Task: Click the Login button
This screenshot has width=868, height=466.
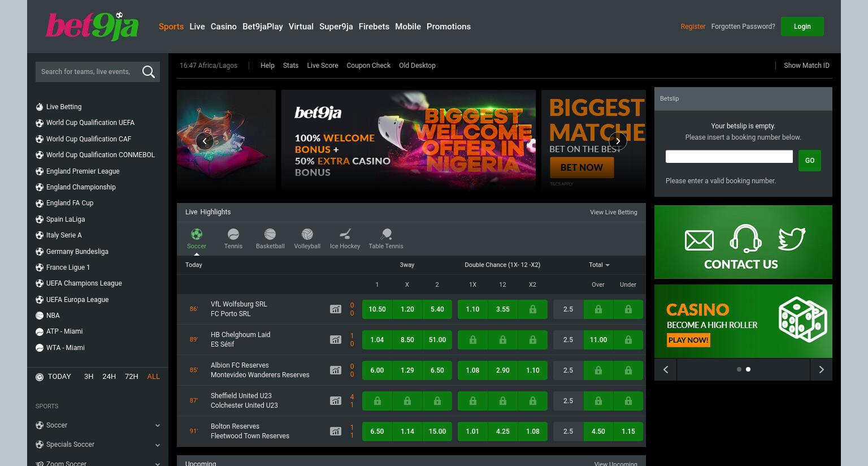Action: 802,27
